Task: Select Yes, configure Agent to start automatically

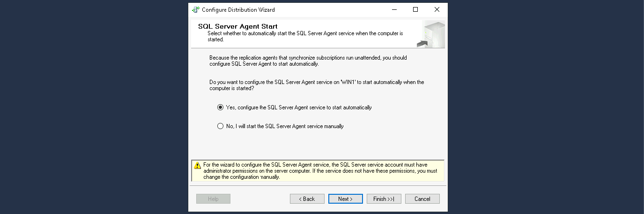Action: (221, 107)
